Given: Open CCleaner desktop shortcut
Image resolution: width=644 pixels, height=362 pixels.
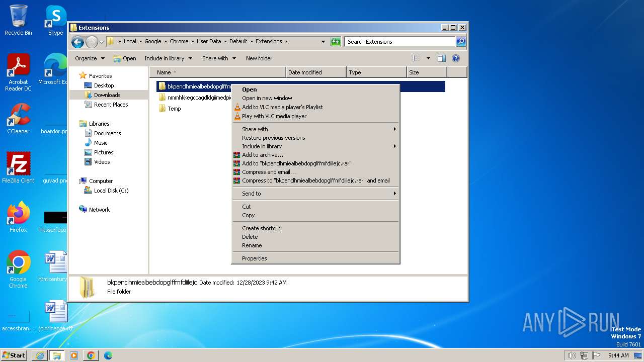Looking at the screenshot, I should 18,119.
